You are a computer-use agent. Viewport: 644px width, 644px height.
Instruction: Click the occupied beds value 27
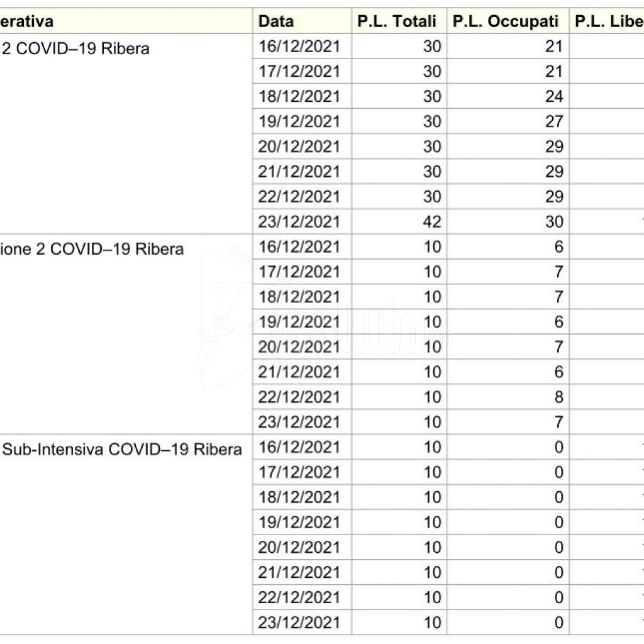tap(554, 121)
